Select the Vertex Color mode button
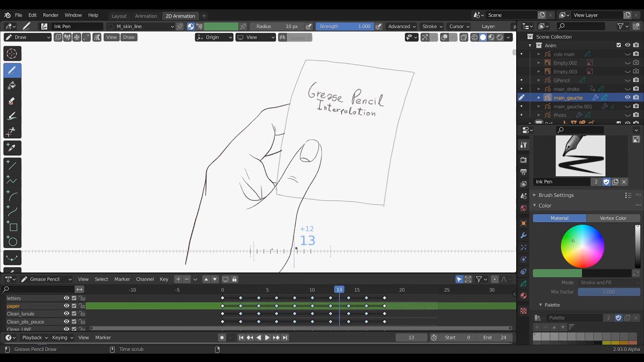This screenshot has height=362, width=644. [613, 218]
